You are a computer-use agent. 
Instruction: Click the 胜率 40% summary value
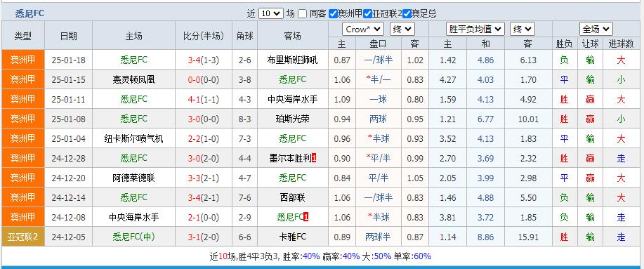coord(310,256)
